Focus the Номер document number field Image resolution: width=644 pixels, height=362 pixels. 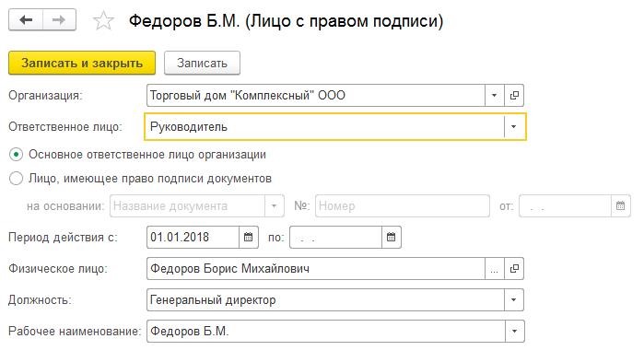(x=403, y=205)
